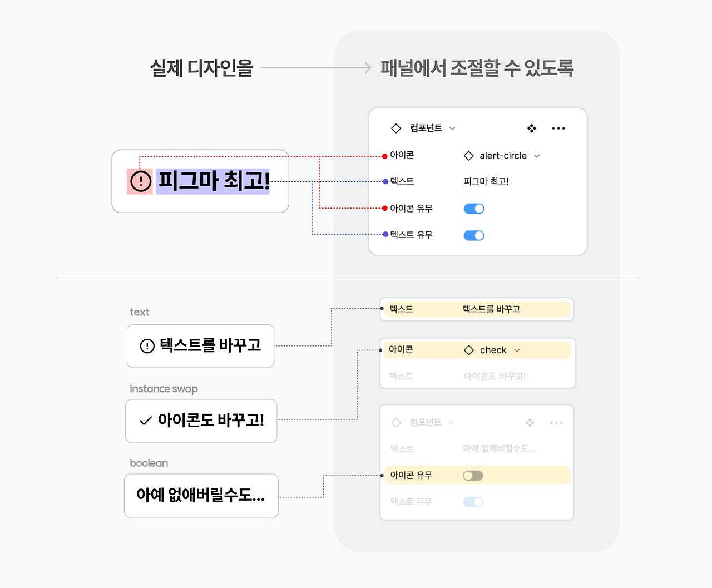Viewport: 712px width, 588px height.
Task: Expand the chevron next to the dark 컴포넌트 title
Action: (452, 129)
